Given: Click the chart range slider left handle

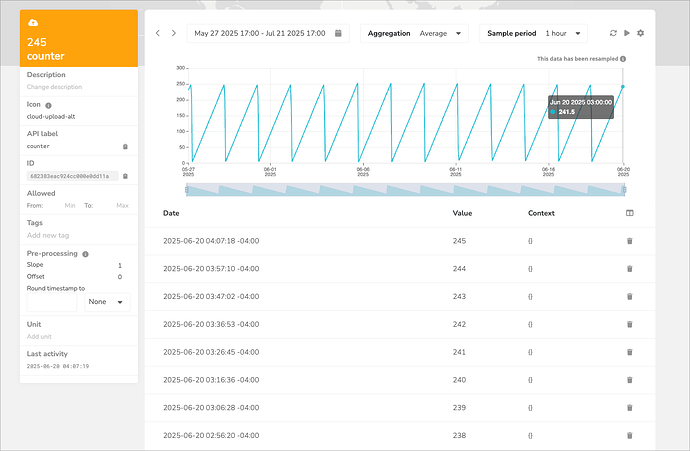Looking at the screenshot, I should (187, 190).
